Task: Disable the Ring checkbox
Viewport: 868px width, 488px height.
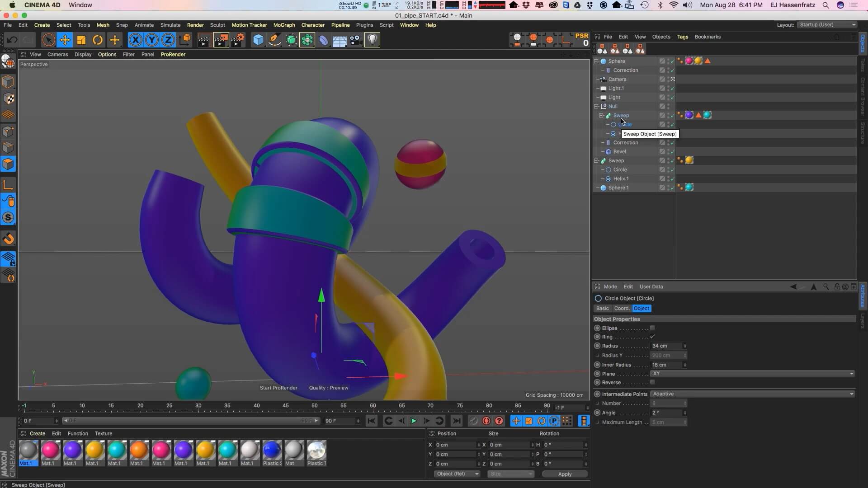Action: pyautogui.click(x=652, y=337)
